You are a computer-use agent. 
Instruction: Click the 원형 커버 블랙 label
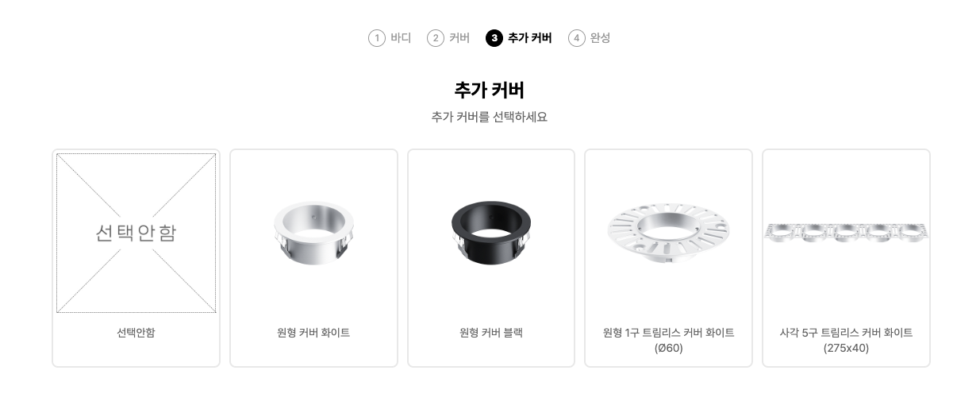(491, 333)
